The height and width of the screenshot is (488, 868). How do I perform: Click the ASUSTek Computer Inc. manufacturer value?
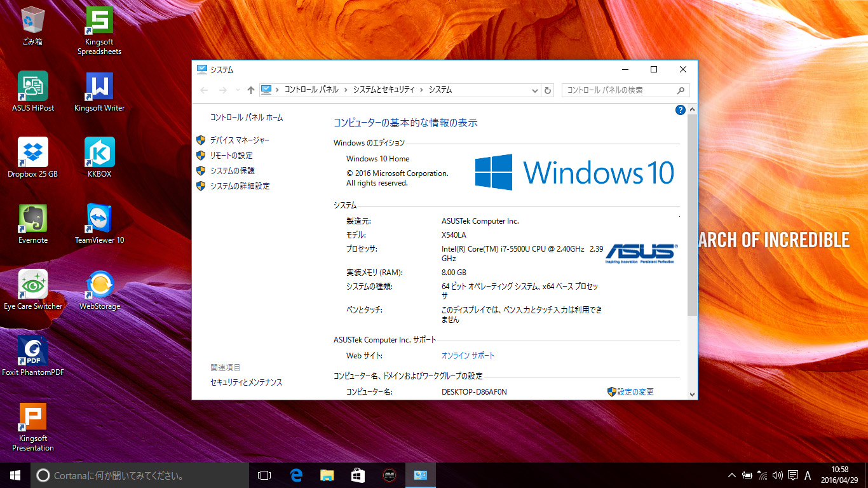[x=480, y=221]
